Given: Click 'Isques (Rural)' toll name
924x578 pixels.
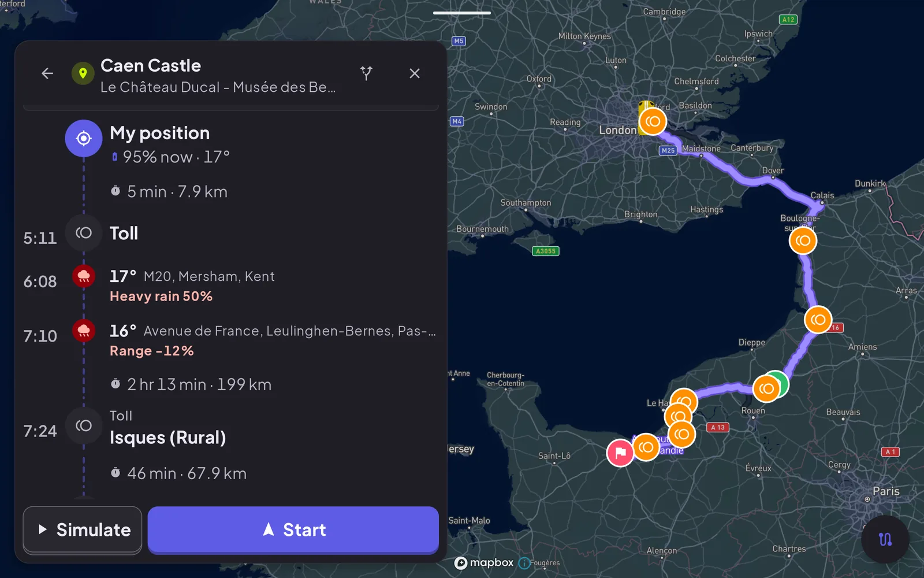Looking at the screenshot, I should pyautogui.click(x=168, y=438).
